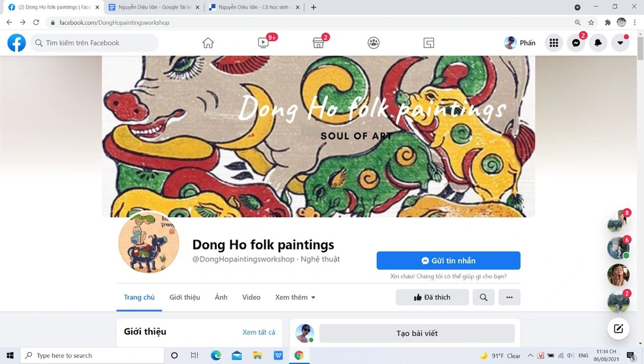Open the Facebook home feed icon
Image resolution: width=644 pixels, height=364 pixels.
click(208, 43)
